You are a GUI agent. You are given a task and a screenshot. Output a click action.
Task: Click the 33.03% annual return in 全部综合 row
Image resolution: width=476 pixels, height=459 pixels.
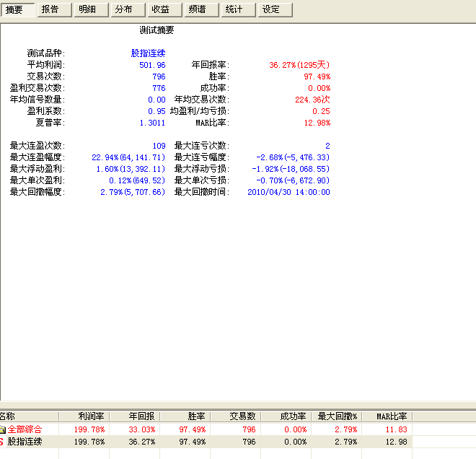coord(142,429)
